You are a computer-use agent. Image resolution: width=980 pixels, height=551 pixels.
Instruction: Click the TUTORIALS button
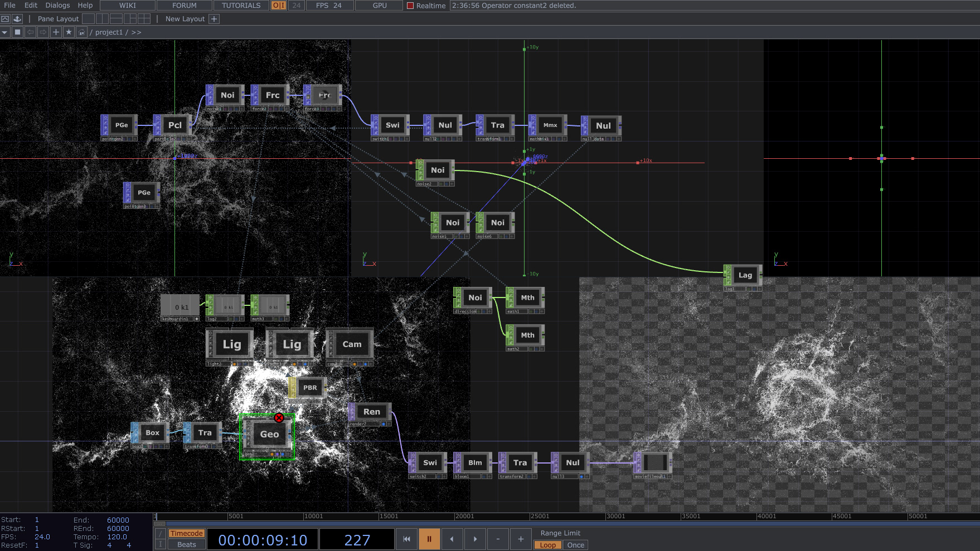240,6
